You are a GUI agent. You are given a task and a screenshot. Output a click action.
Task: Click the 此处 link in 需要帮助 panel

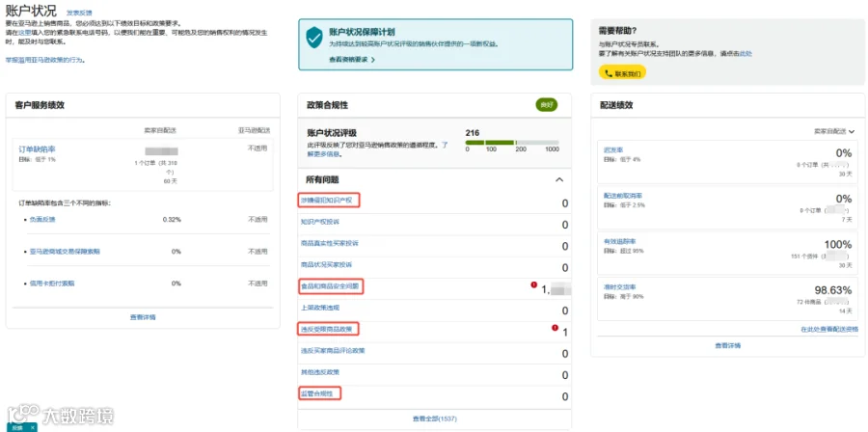pyautogui.click(x=746, y=54)
